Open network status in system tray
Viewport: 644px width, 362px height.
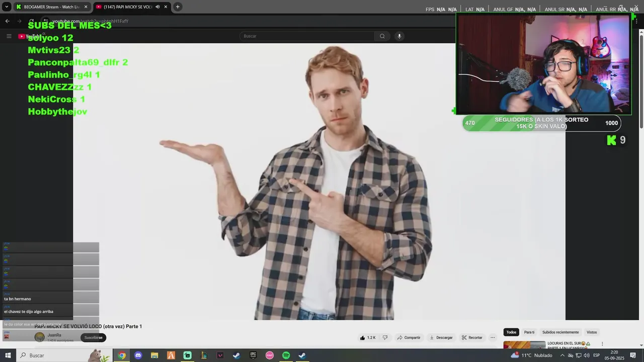(x=579, y=355)
